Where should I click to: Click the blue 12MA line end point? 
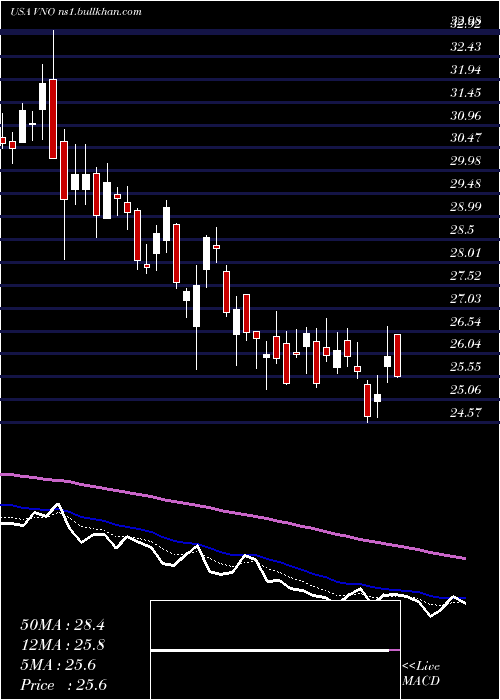coord(464,598)
